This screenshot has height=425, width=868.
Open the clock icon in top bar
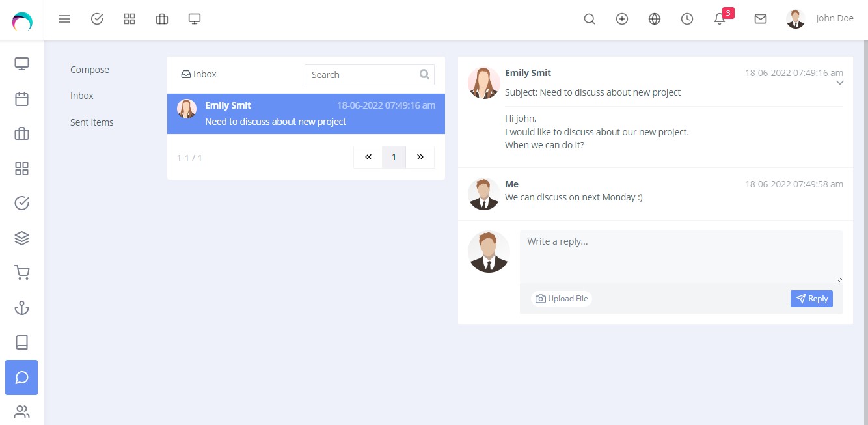coord(687,19)
